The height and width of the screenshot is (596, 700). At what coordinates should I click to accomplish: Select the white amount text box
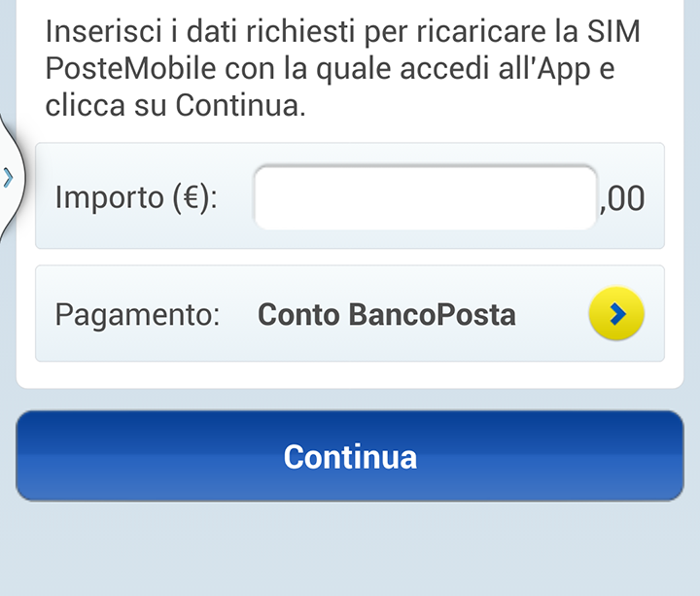click(x=426, y=197)
